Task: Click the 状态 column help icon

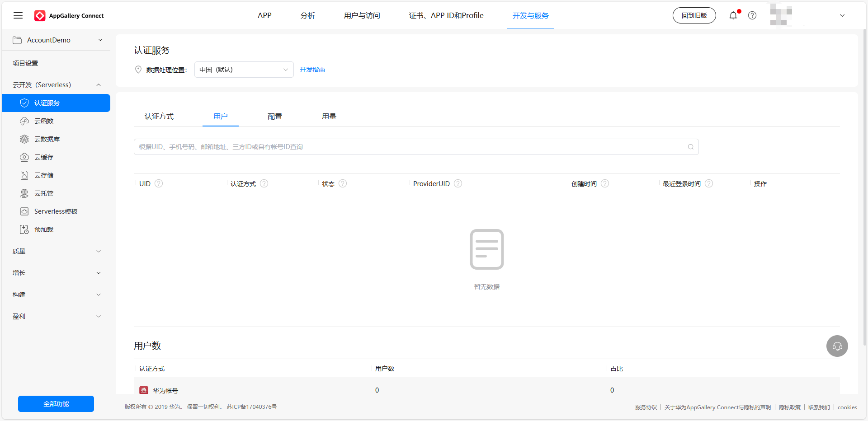Action: tap(343, 183)
